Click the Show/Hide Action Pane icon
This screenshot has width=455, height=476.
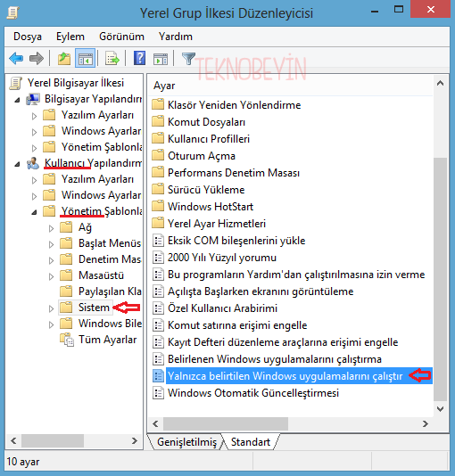161,58
